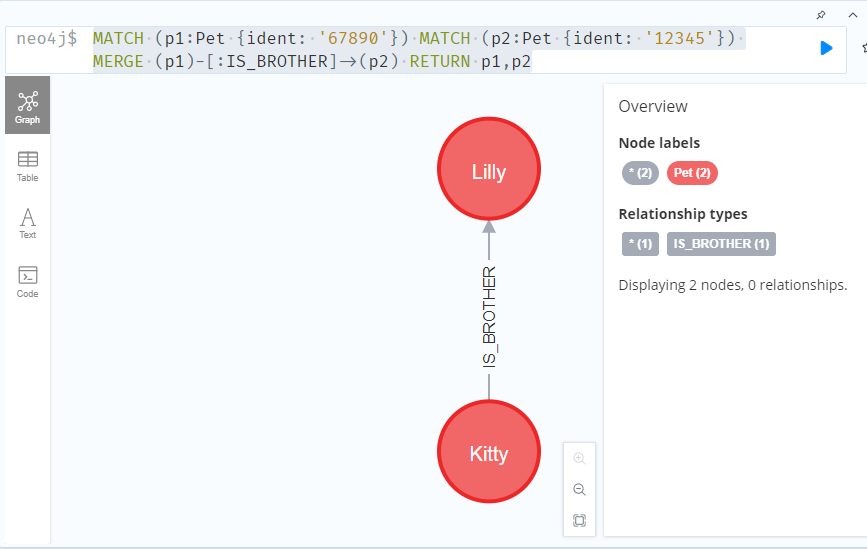Click the * (1) relationship chip
The image size is (867, 549).
(640, 244)
